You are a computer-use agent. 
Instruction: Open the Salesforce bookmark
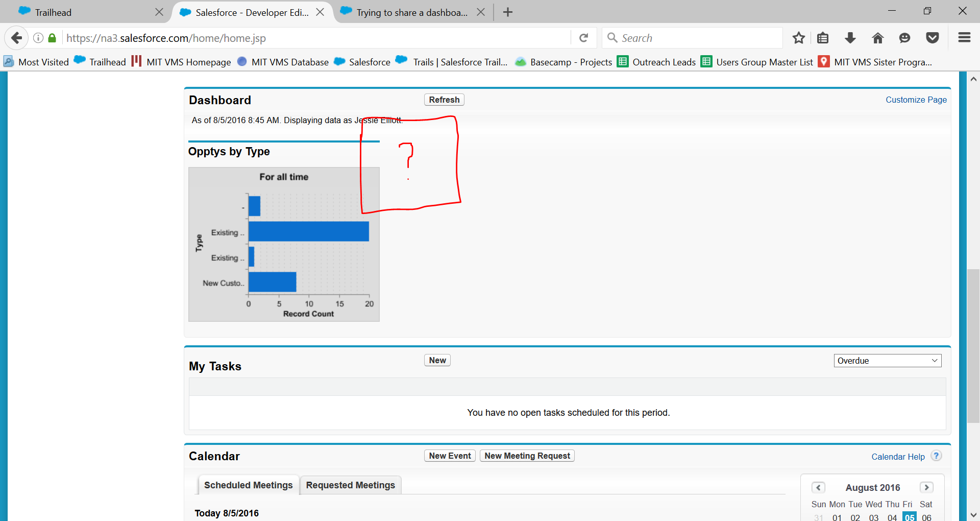pyautogui.click(x=362, y=62)
